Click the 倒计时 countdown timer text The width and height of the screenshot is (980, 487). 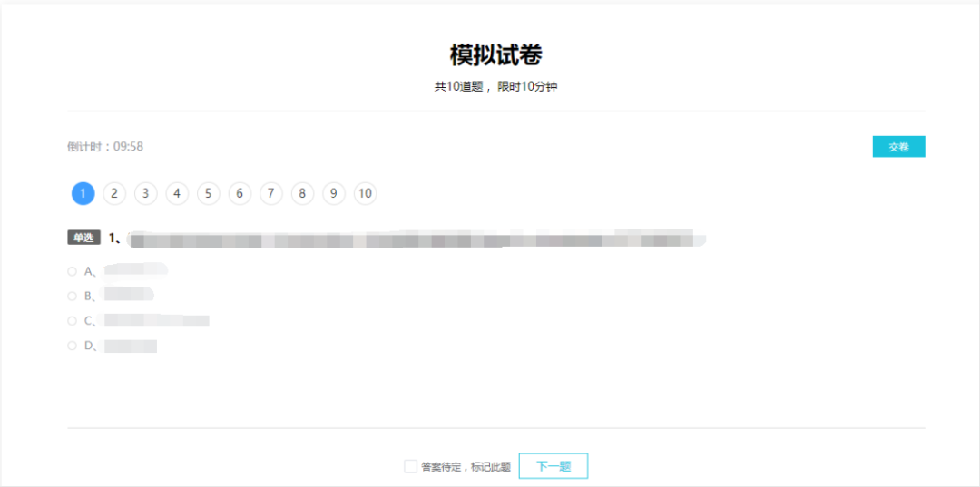pos(105,147)
